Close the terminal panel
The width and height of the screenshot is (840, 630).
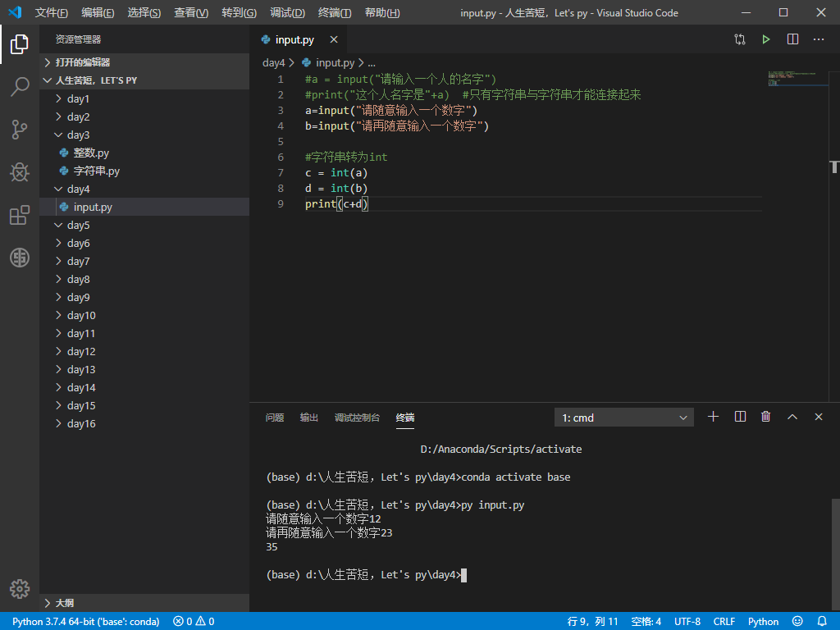click(819, 417)
